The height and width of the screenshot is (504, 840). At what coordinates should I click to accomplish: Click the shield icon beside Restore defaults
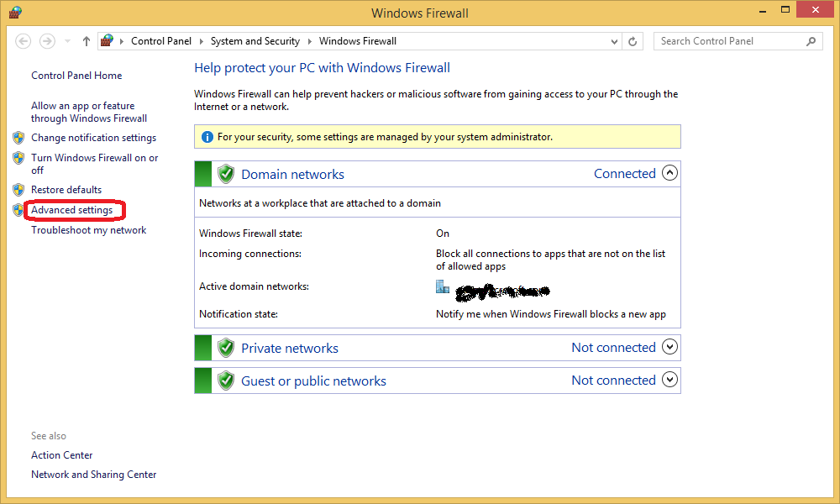(18, 190)
